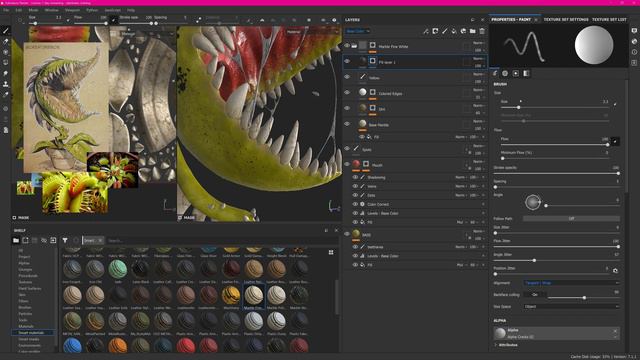Select the Polygon Fill tool in left toolbar

pos(6,62)
